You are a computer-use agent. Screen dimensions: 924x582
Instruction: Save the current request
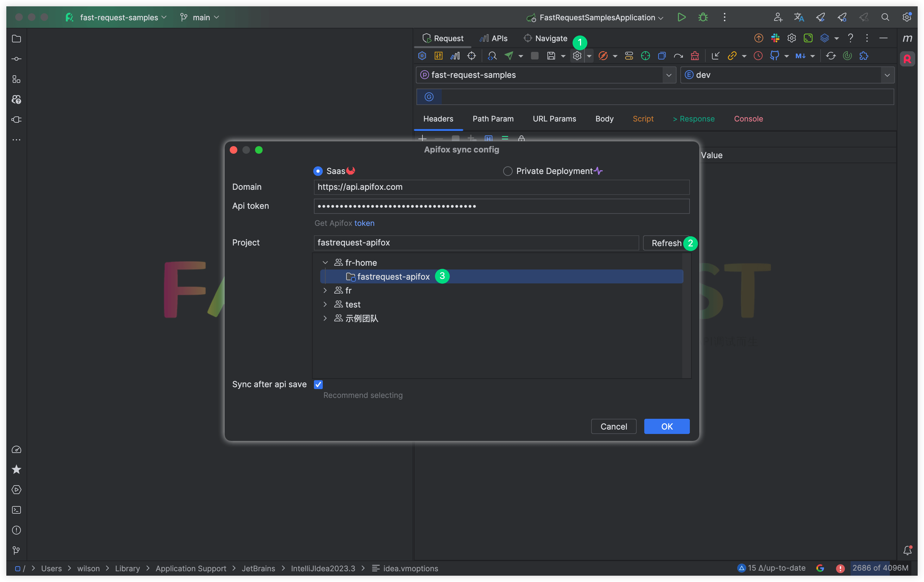pos(552,56)
